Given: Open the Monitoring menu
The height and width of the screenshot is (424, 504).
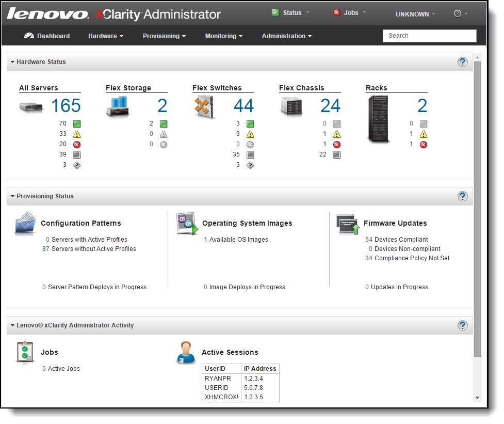Looking at the screenshot, I should 224,36.
